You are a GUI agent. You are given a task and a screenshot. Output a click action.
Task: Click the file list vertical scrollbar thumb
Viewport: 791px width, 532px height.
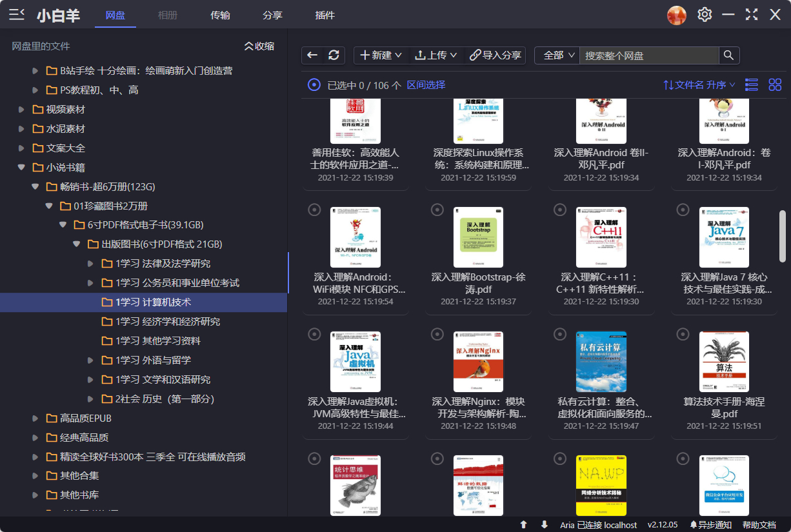pyautogui.click(x=783, y=236)
